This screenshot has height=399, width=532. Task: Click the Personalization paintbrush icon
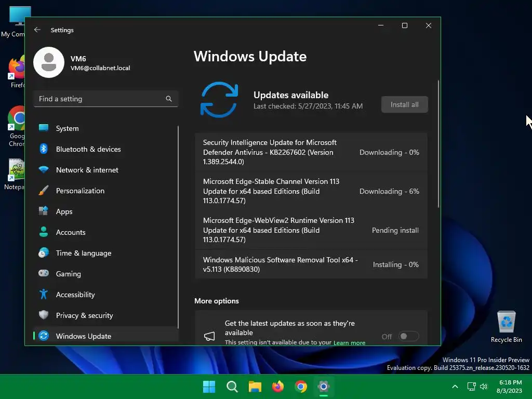pyautogui.click(x=44, y=190)
